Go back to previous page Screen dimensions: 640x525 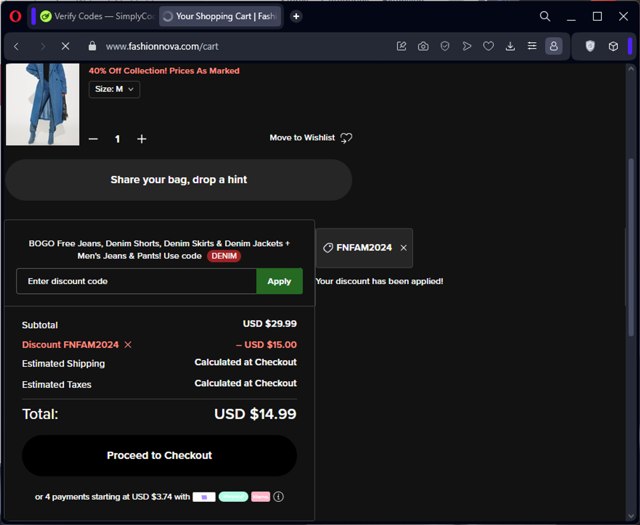[x=16, y=47]
